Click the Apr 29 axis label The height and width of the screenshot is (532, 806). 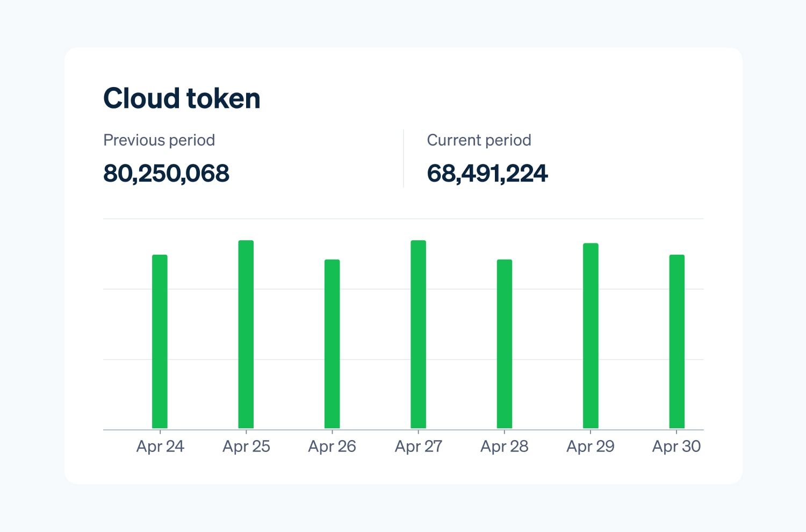click(591, 447)
